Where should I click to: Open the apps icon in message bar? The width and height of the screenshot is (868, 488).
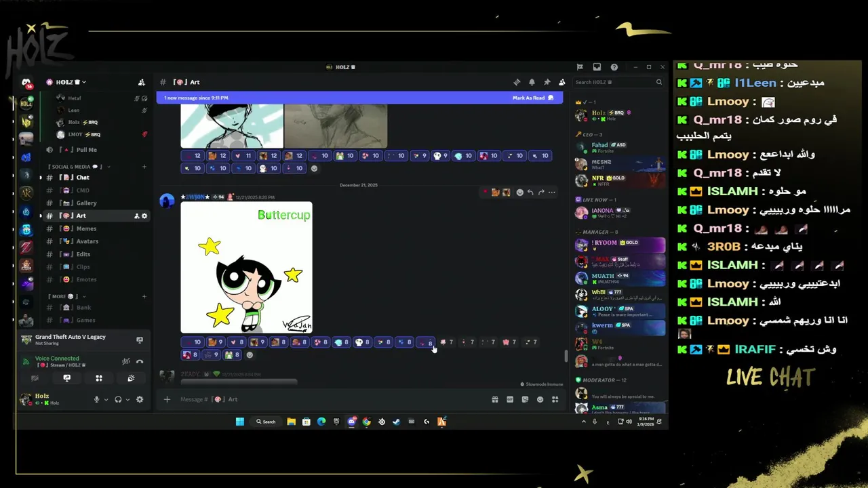pos(555,399)
